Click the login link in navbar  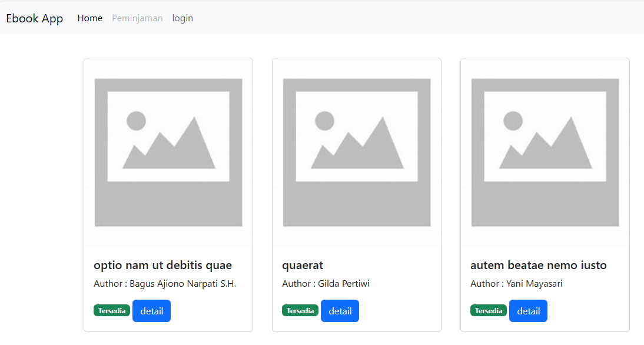pos(182,18)
